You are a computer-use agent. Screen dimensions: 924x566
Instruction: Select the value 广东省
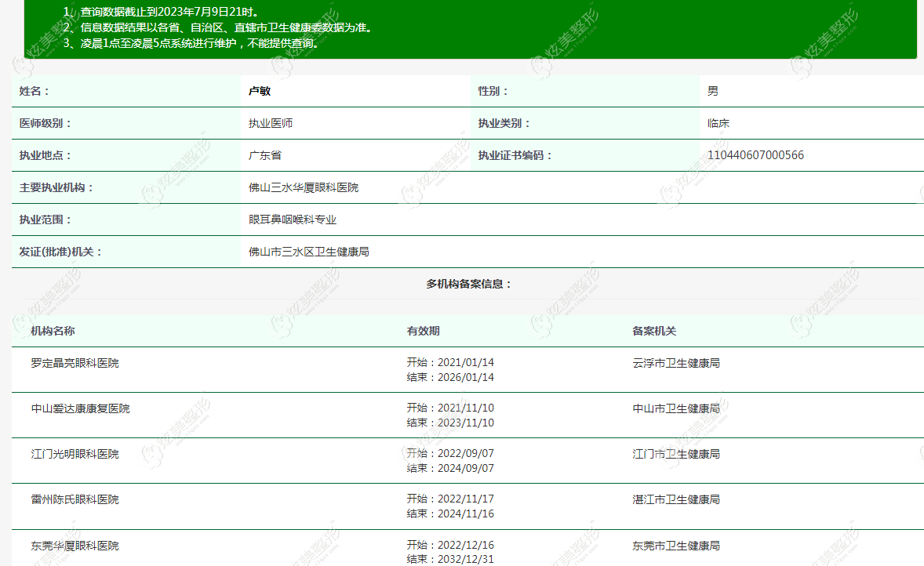click(265, 155)
